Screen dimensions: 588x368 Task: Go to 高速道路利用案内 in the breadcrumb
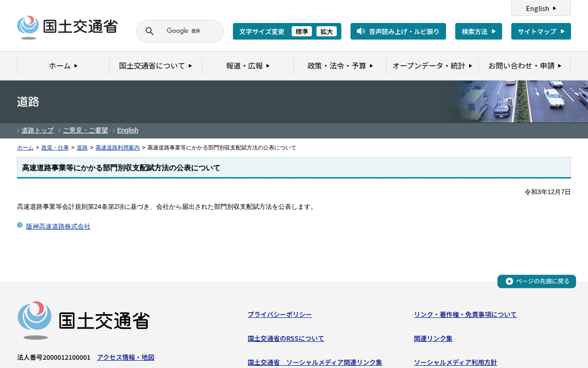click(x=118, y=148)
